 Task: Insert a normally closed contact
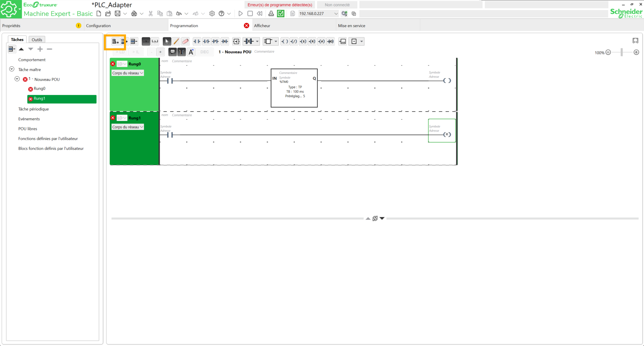pos(206,41)
